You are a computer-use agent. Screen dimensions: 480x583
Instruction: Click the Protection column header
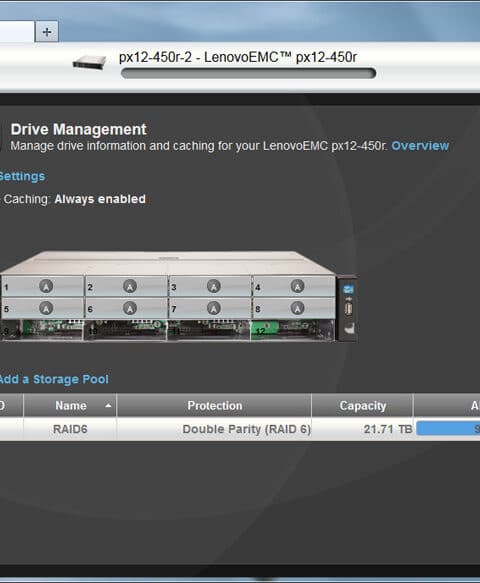click(x=215, y=406)
